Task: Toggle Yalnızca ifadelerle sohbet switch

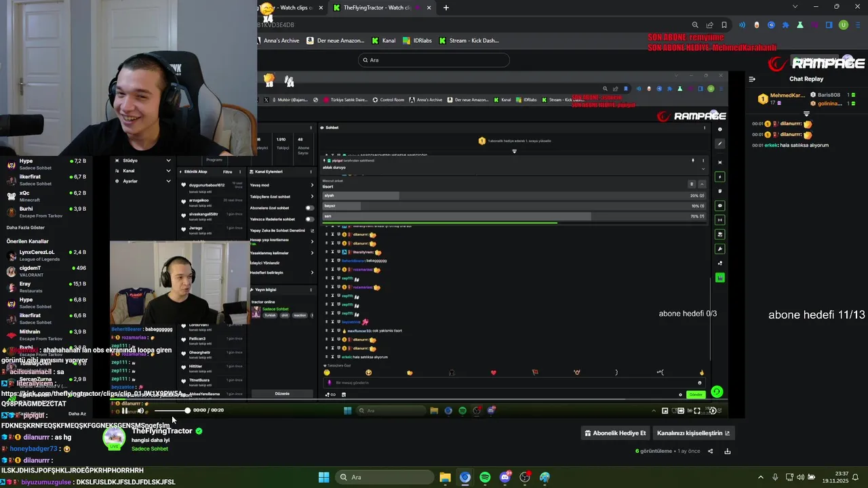Action: (310, 220)
